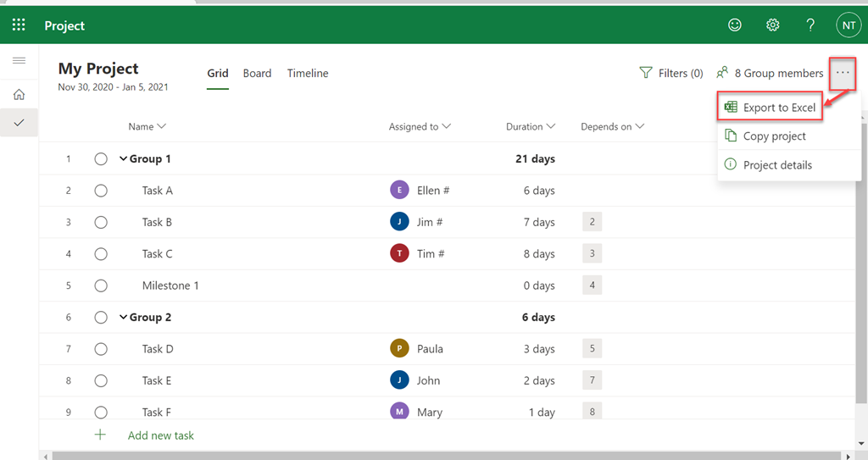Open the Assigned to column dropdown

tap(420, 127)
